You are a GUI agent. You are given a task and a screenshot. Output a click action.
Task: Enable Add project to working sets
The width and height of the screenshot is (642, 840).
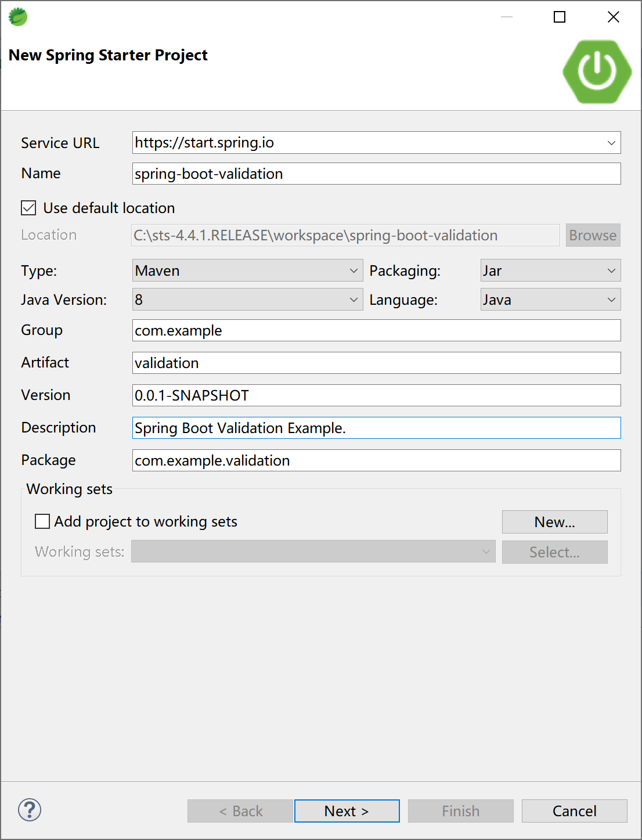[x=42, y=521]
